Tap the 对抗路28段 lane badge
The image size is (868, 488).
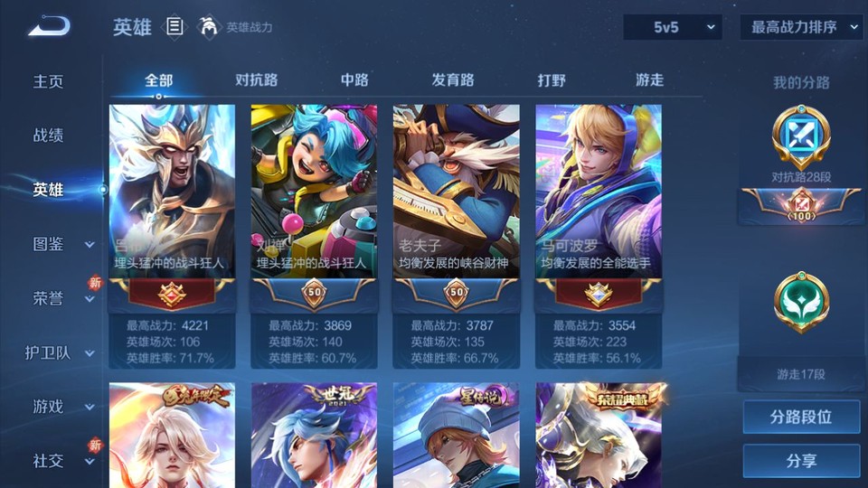point(801,137)
